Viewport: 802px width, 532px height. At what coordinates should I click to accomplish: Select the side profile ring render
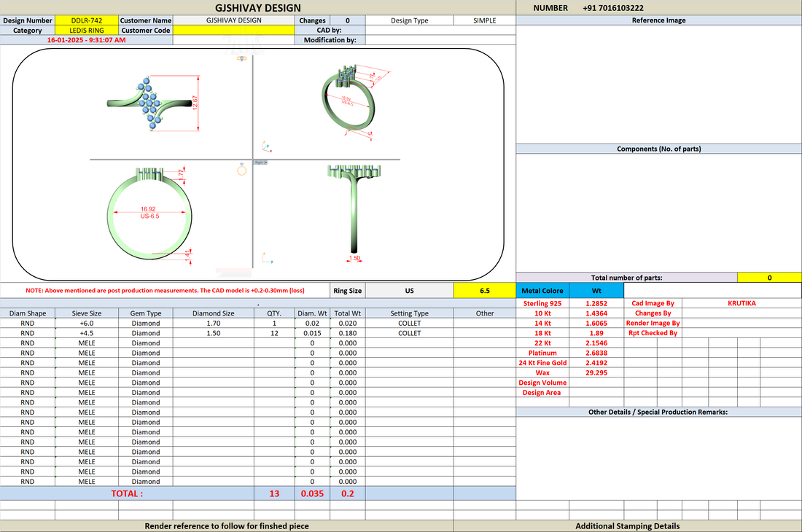[x=354, y=213]
